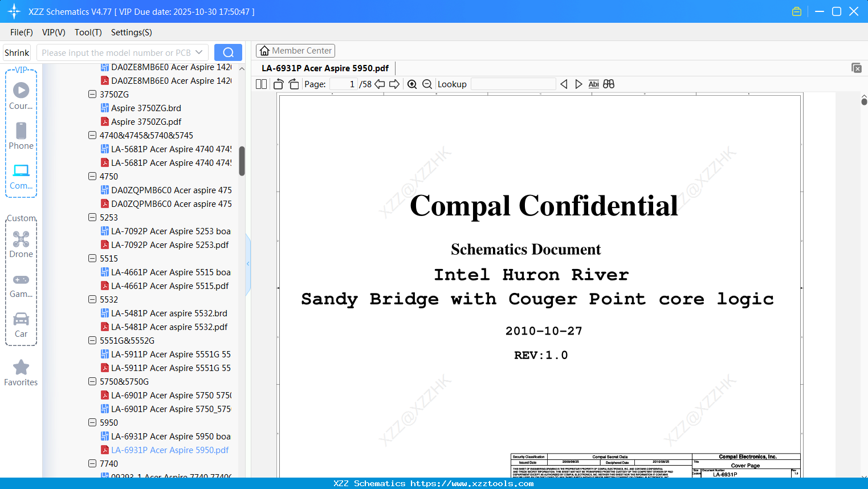Open the Course section in the sidebar
This screenshot has height=489, width=868.
(x=21, y=96)
